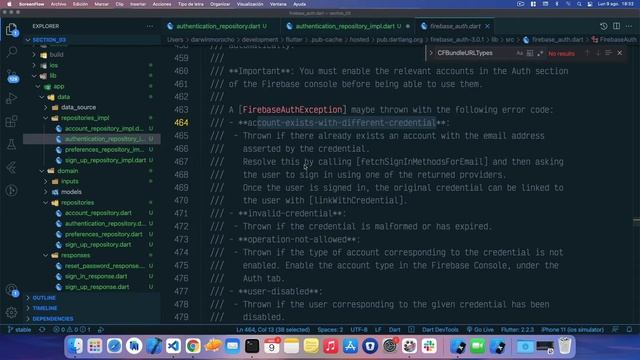The image size is (640, 360).
Task: Go to next match in find widget
Action: click(x=598, y=53)
